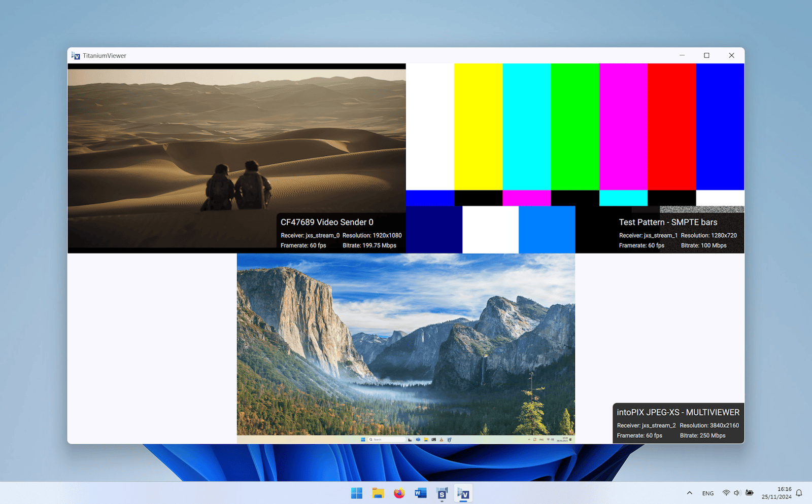Switch the ENG input language indicator
The width and height of the screenshot is (812, 504).
(708, 493)
